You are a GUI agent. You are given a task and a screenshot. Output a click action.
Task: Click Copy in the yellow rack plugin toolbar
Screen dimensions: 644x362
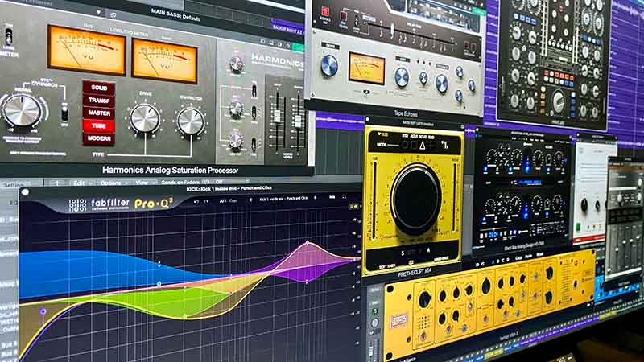(518, 258)
